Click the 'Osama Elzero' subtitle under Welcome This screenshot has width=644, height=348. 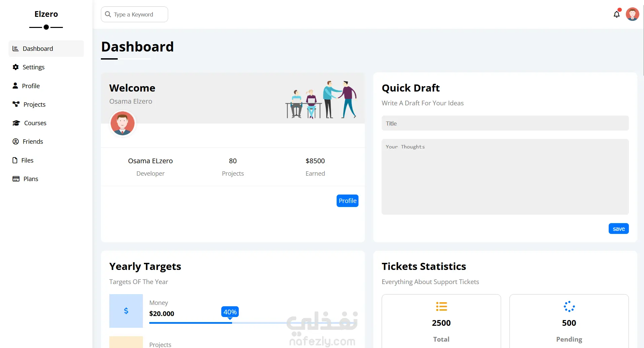pos(130,101)
